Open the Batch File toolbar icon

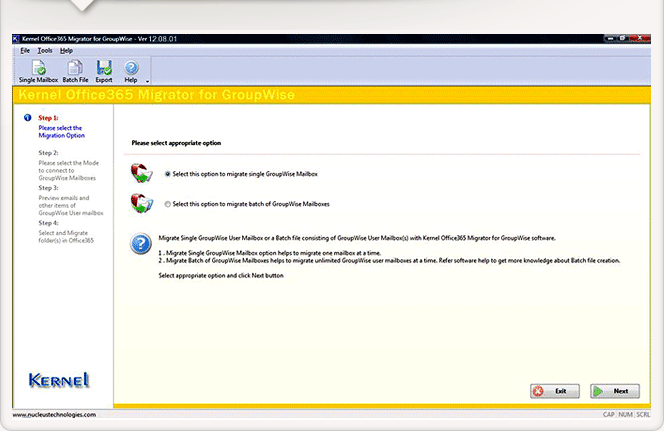(x=75, y=71)
